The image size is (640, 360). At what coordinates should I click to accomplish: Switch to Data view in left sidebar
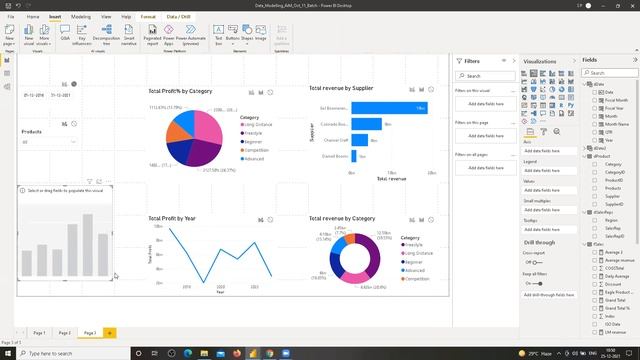7,73
